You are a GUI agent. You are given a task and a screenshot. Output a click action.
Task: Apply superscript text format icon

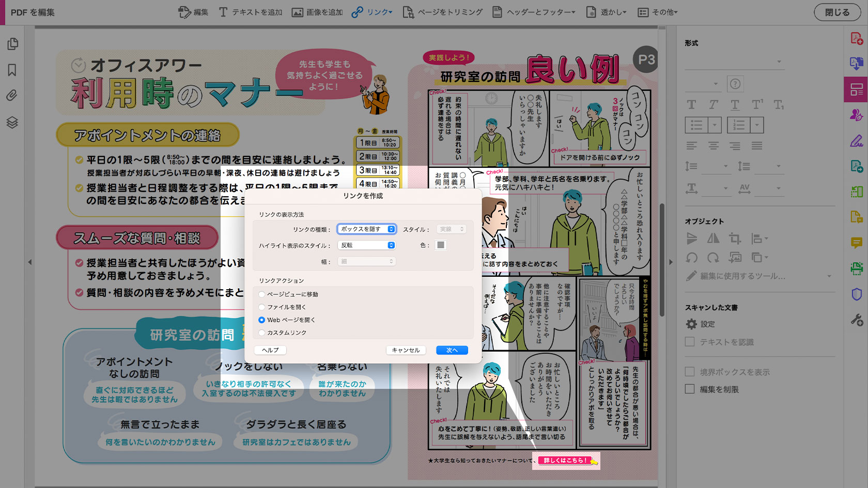(x=757, y=105)
